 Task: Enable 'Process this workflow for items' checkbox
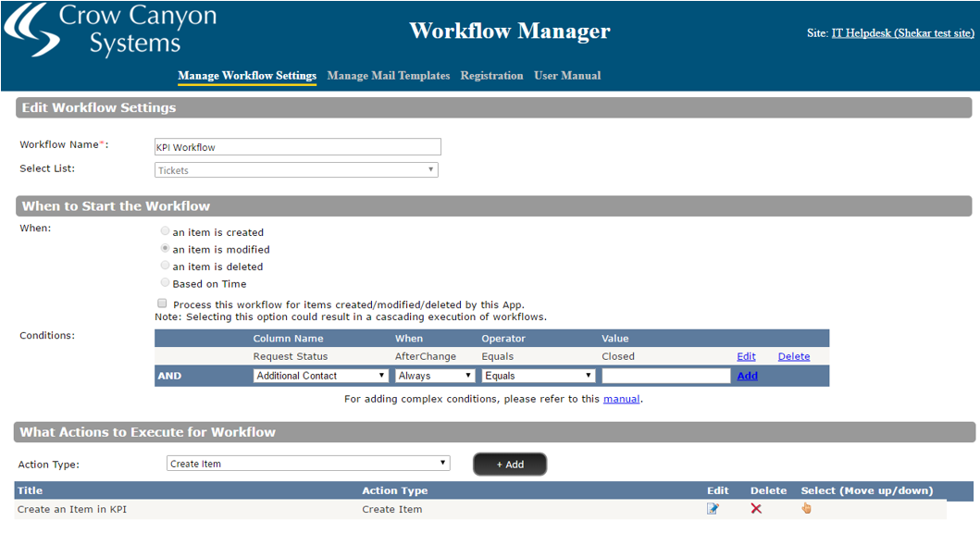[163, 304]
